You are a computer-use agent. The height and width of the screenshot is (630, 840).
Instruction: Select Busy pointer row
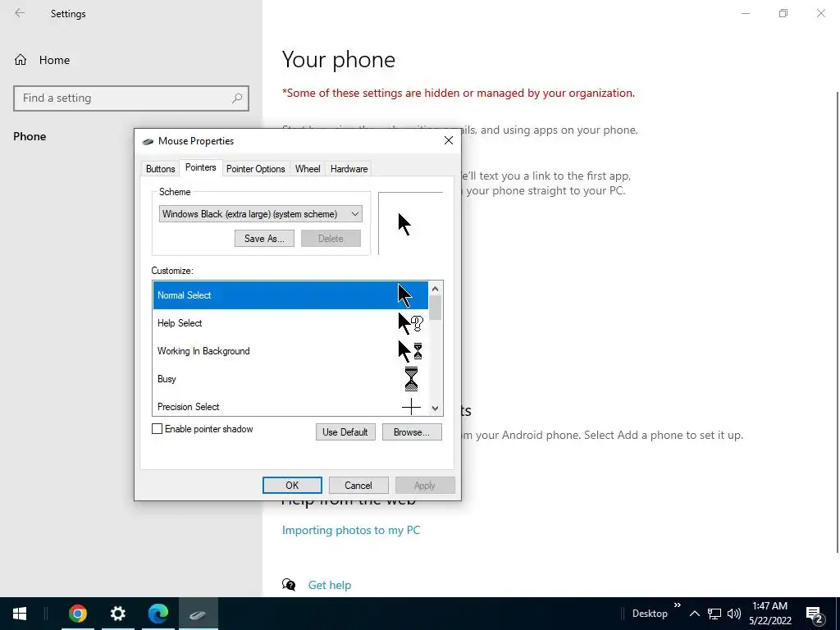tap(290, 379)
